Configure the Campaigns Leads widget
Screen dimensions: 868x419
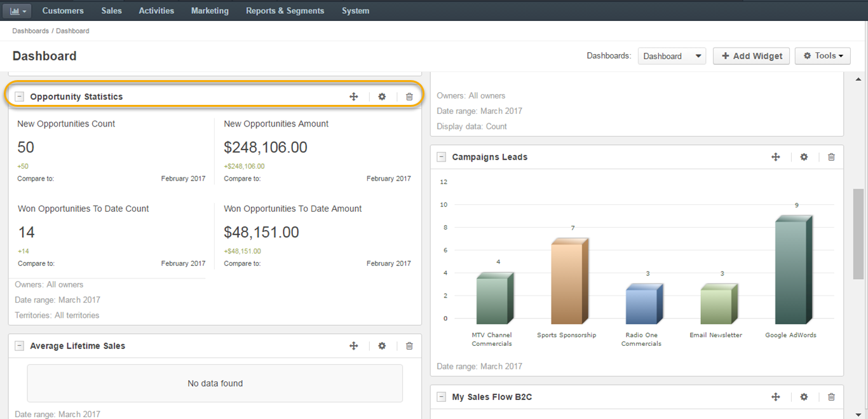804,157
